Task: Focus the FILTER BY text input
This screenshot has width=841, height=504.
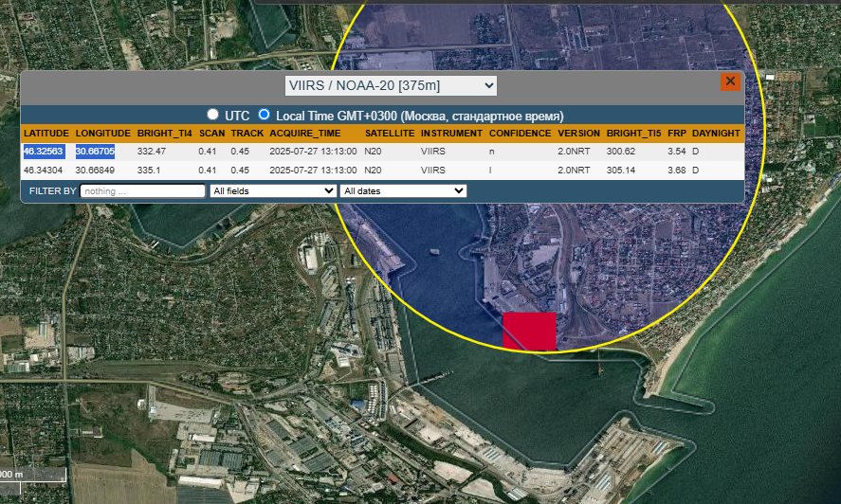Action: 142,190
